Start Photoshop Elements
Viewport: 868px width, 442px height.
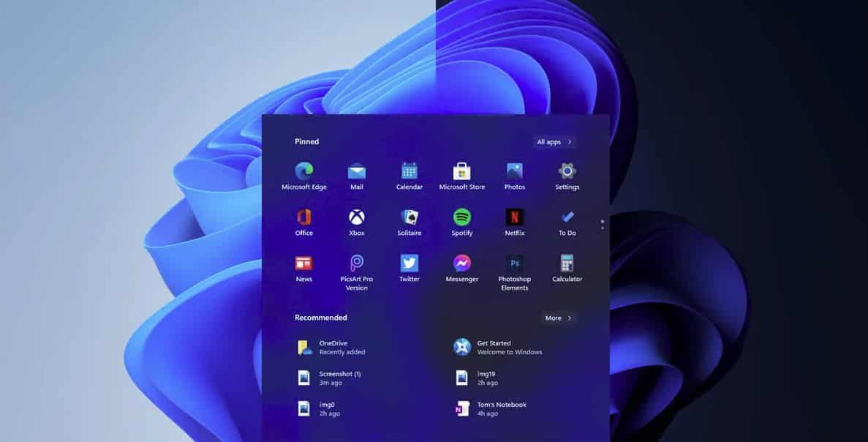click(x=514, y=262)
